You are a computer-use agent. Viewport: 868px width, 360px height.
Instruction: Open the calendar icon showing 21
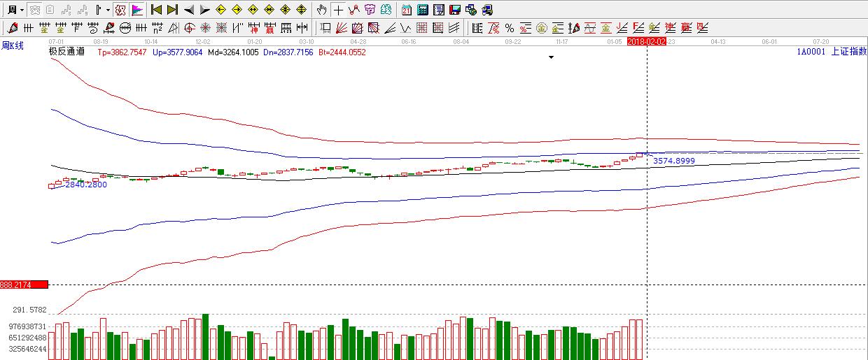click(407, 10)
